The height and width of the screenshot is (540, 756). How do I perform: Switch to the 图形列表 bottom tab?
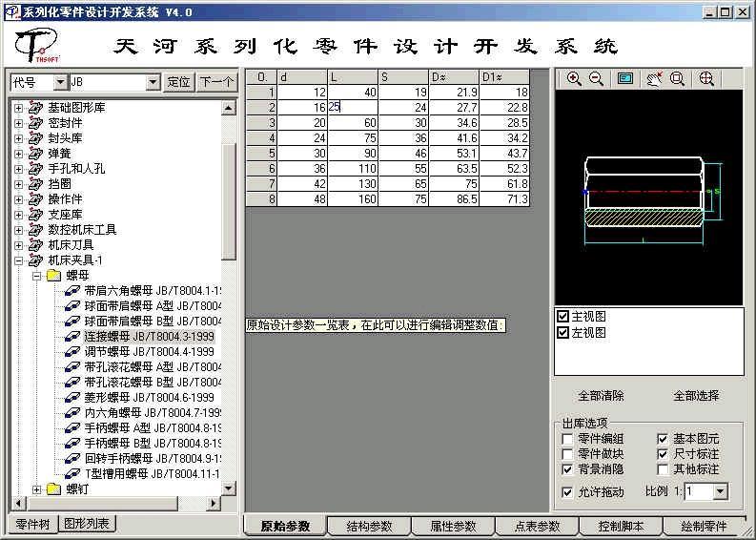point(88,524)
